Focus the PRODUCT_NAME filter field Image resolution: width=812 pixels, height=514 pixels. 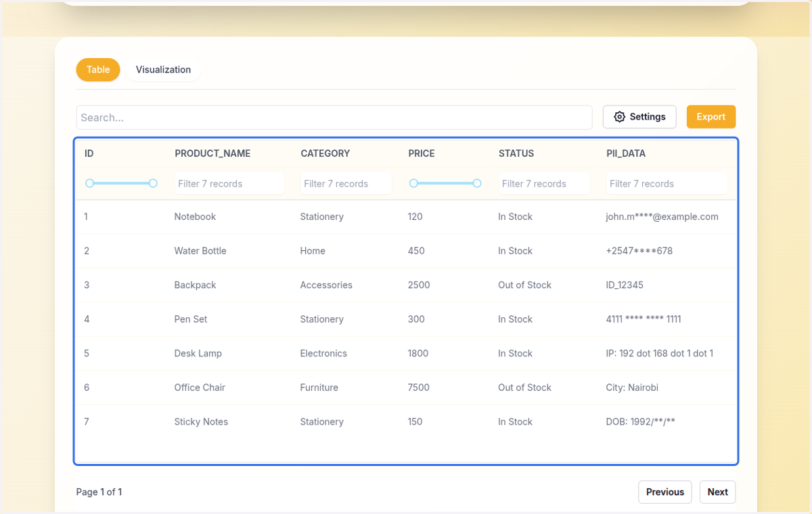pyautogui.click(x=229, y=183)
